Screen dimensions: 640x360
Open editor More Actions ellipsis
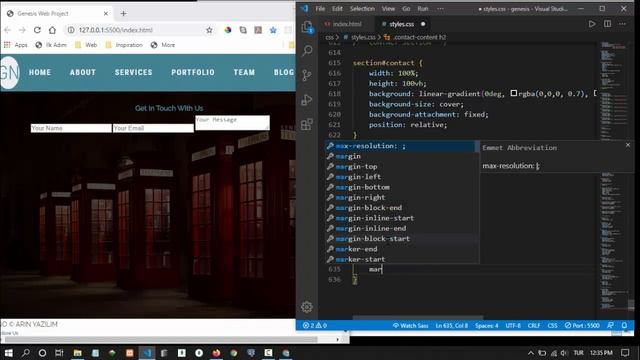pyautogui.click(x=622, y=24)
